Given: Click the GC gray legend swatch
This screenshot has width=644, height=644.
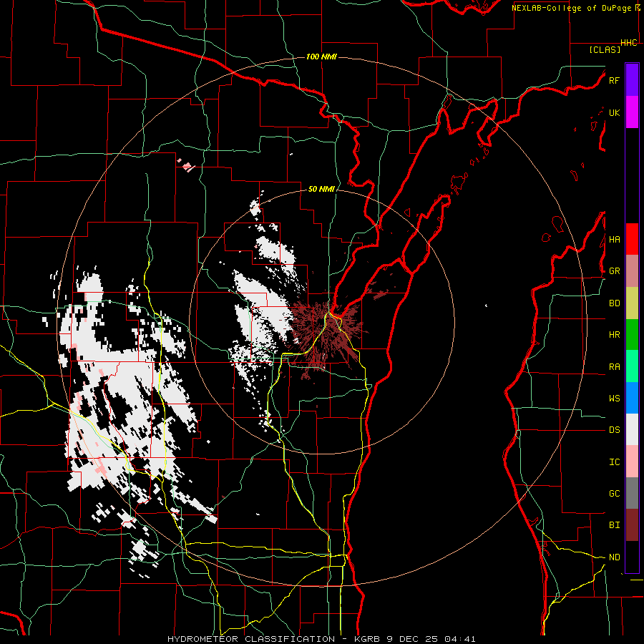Looking at the screenshot, I should tap(632, 493).
